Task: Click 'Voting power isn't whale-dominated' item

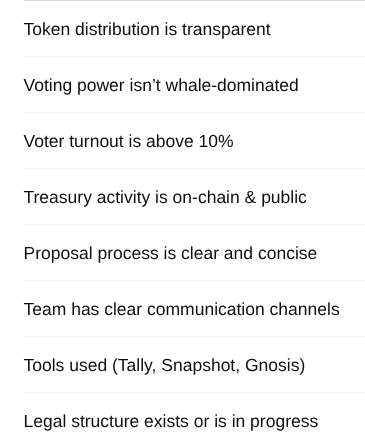Action: (194, 85)
